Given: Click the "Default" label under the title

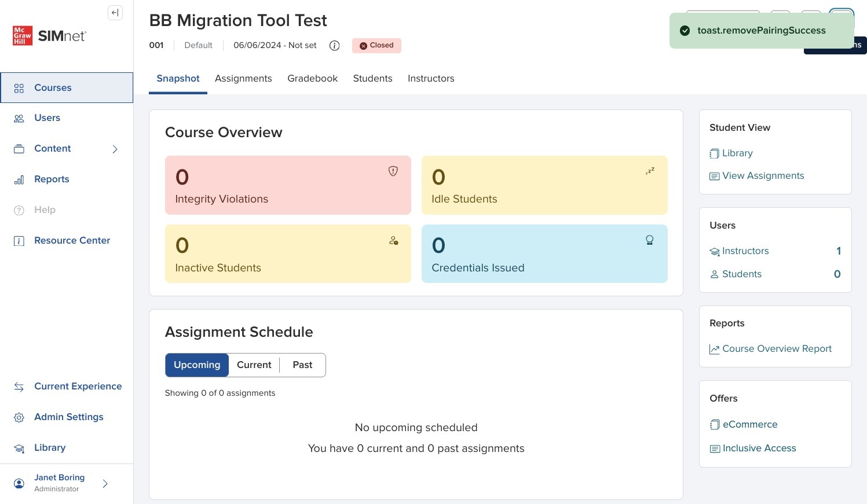Looking at the screenshot, I should (198, 46).
